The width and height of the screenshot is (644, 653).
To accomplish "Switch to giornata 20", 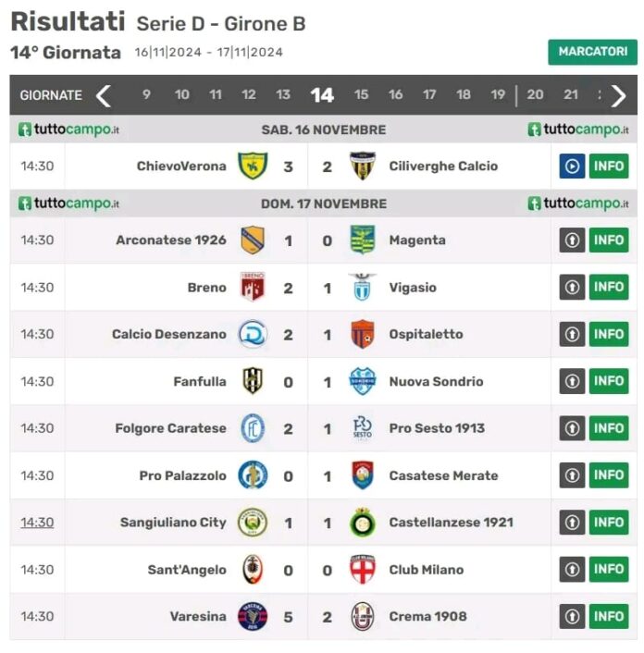I will click(535, 95).
